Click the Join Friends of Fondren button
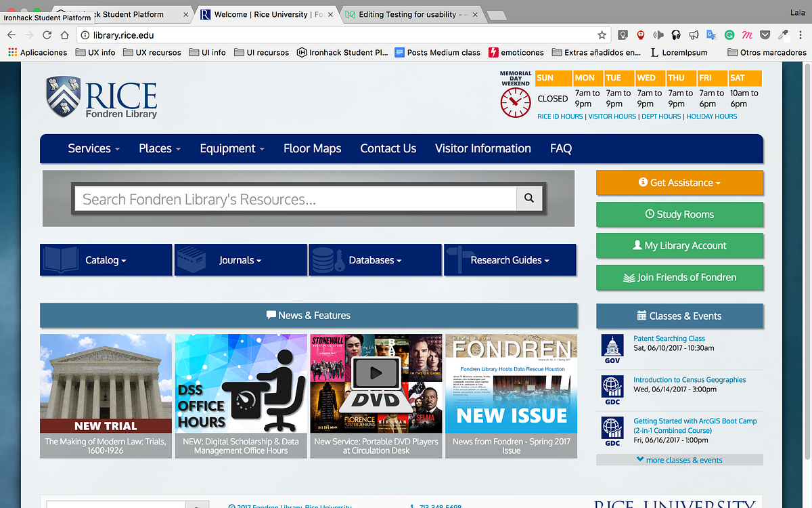The width and height of the screenshot is (812, 508). [679, 277]
